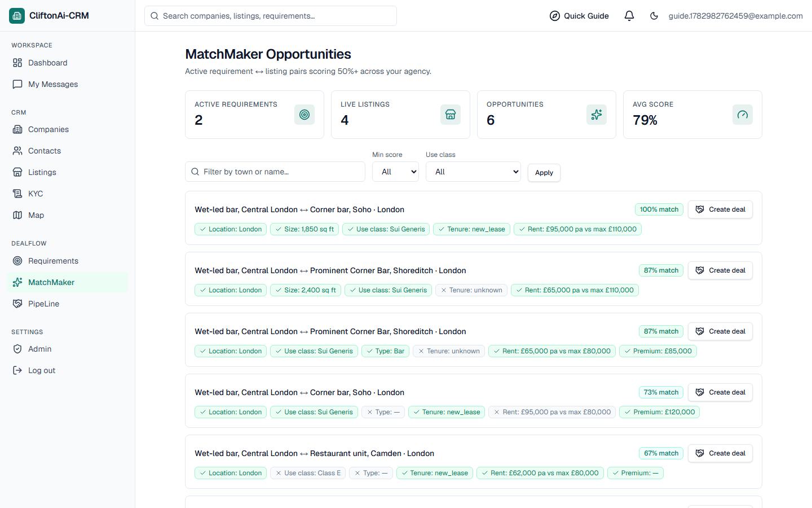Click the user email account label
The image size is (812, 508).
click(x=735, y=16)
